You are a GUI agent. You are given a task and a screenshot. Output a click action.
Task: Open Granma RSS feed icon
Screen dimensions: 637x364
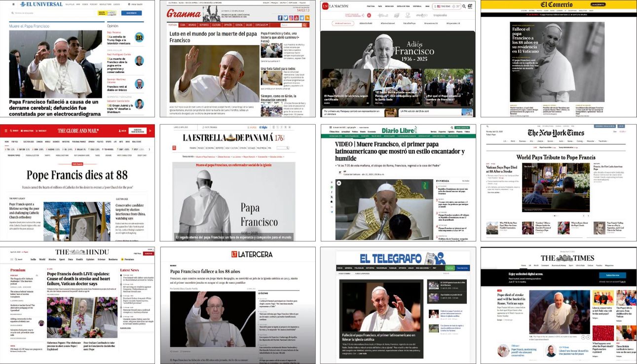(x=308, y=18)
